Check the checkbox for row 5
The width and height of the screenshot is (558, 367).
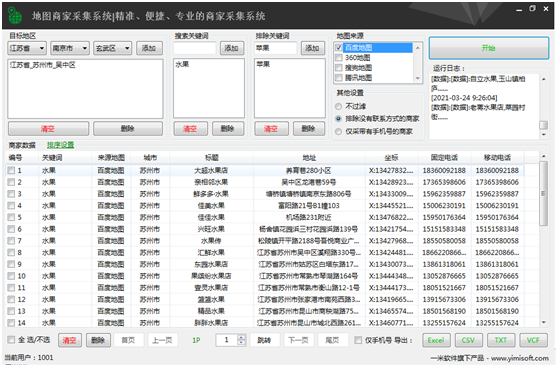tap(11, 217)
